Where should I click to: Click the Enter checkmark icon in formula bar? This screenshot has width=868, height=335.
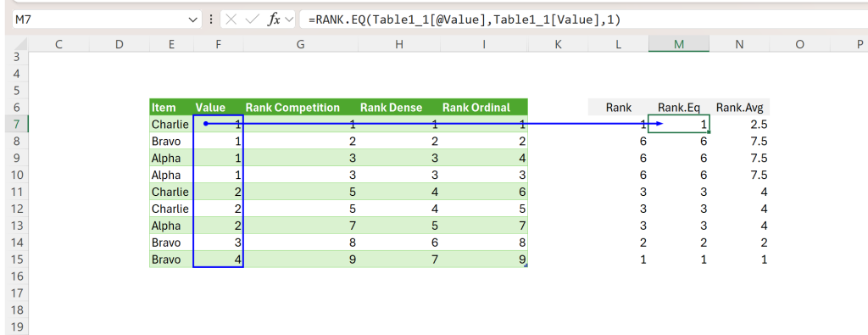click(252, 20)
